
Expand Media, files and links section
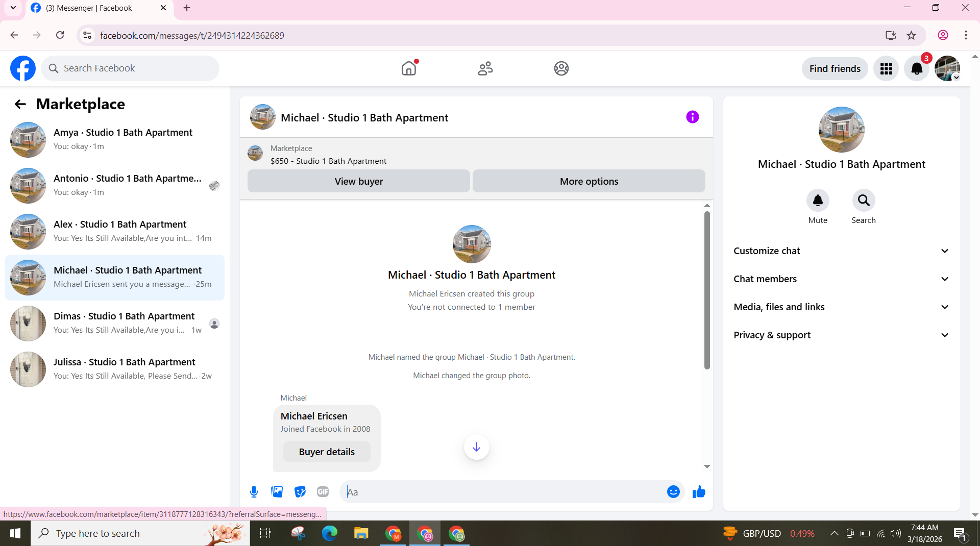click(841, 307)
